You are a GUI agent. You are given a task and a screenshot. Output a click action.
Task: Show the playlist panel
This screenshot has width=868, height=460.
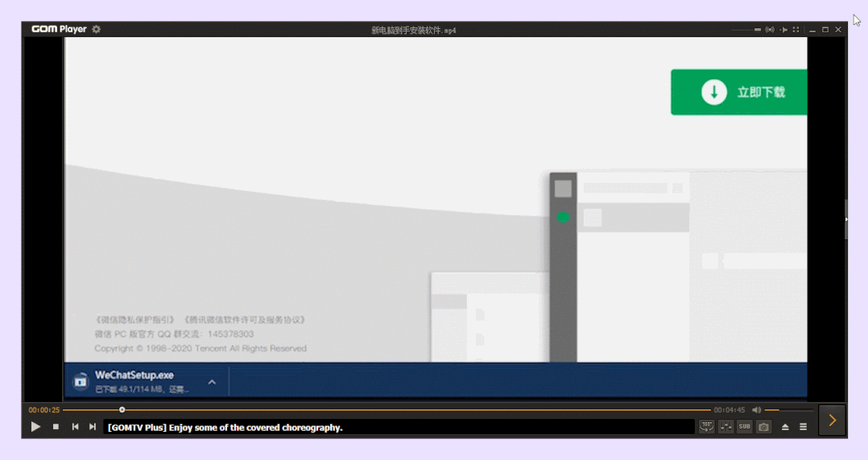coord(804,427)
